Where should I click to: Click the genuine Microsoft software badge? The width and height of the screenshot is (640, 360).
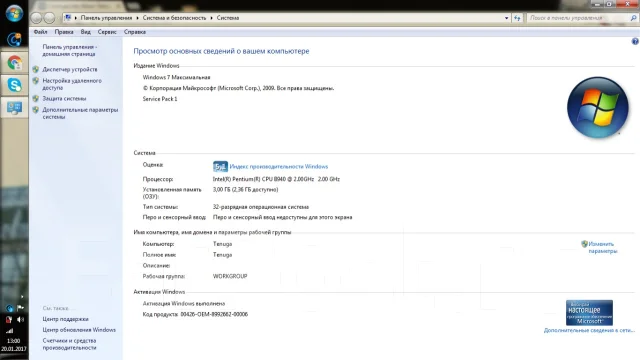(x=589, y=313)
